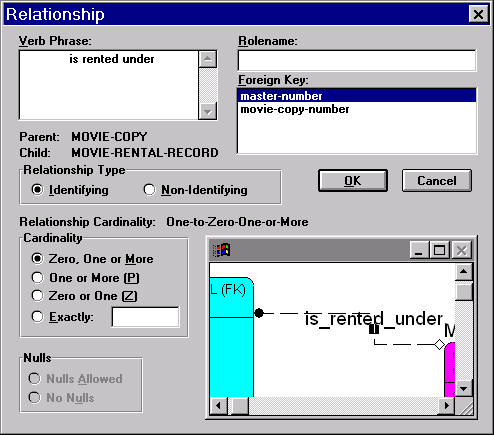This screenshot has width=494, height=435.
Task: Click the One-to-Zero-One-or-More cardinality text
Action: click(237, 222)
